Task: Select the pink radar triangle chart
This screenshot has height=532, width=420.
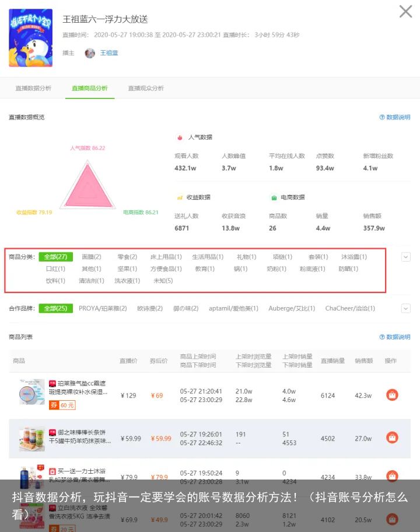Action: point(87,186)
